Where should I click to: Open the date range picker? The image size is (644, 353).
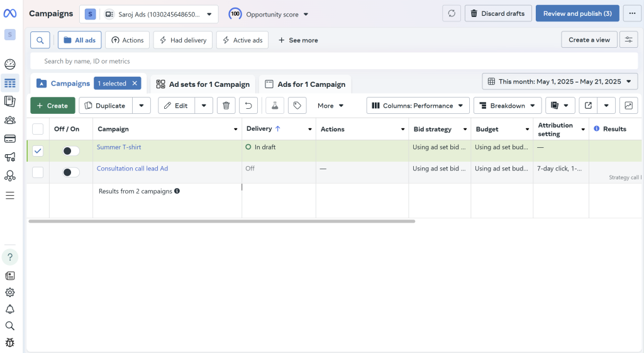point(560,82)
